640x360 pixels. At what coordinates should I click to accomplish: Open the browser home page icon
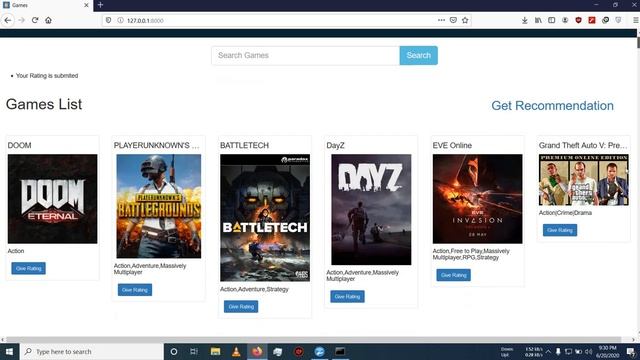click(x=49, y=20)
